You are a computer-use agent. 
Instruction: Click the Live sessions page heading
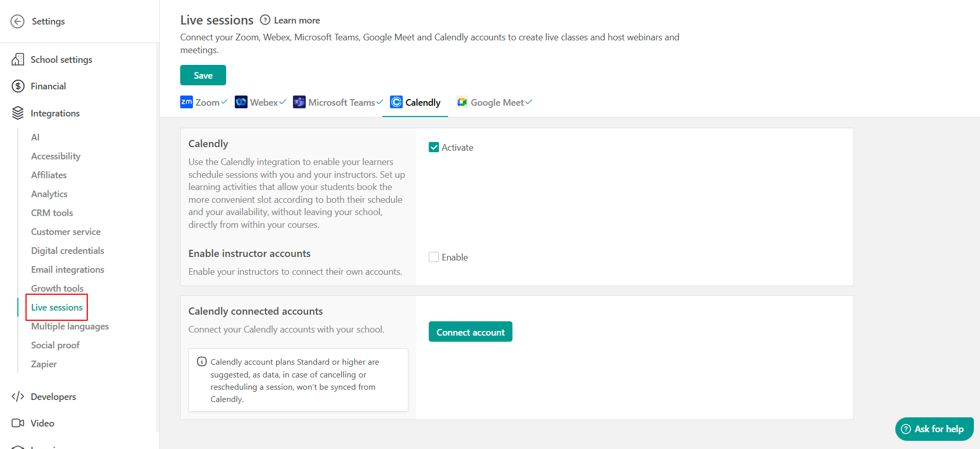coord(217,20)
